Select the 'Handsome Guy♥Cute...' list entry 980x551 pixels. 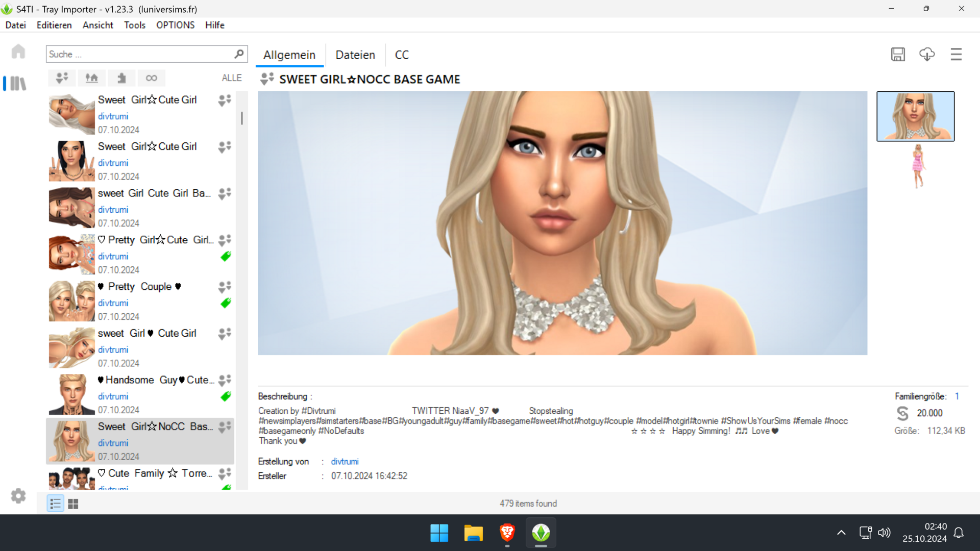tap(141, 394)
